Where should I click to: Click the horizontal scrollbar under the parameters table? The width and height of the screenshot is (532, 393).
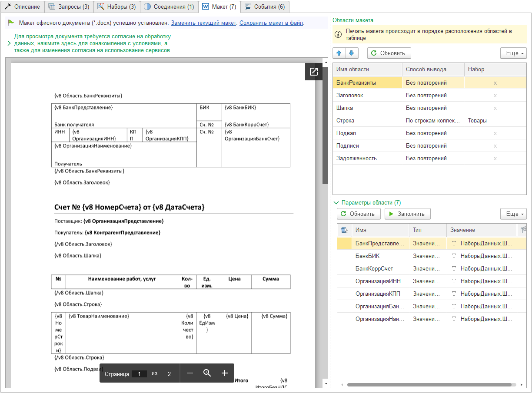[429, 385]
